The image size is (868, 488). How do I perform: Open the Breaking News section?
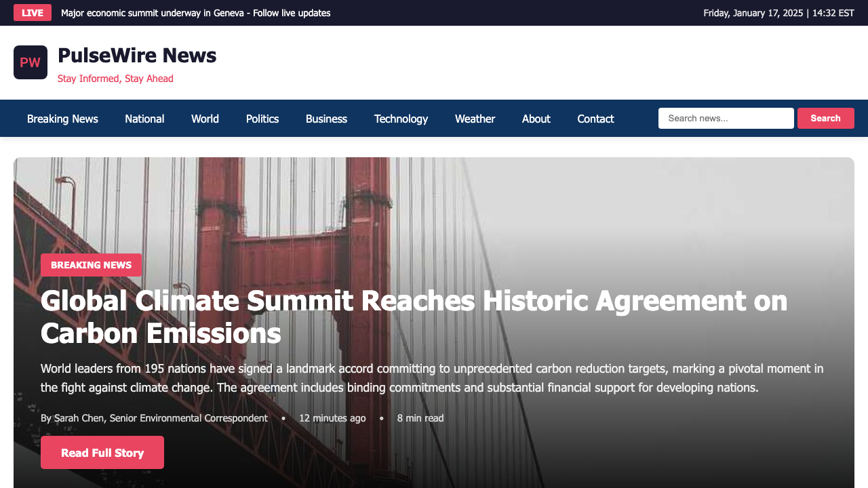click(x=62, y=119)
